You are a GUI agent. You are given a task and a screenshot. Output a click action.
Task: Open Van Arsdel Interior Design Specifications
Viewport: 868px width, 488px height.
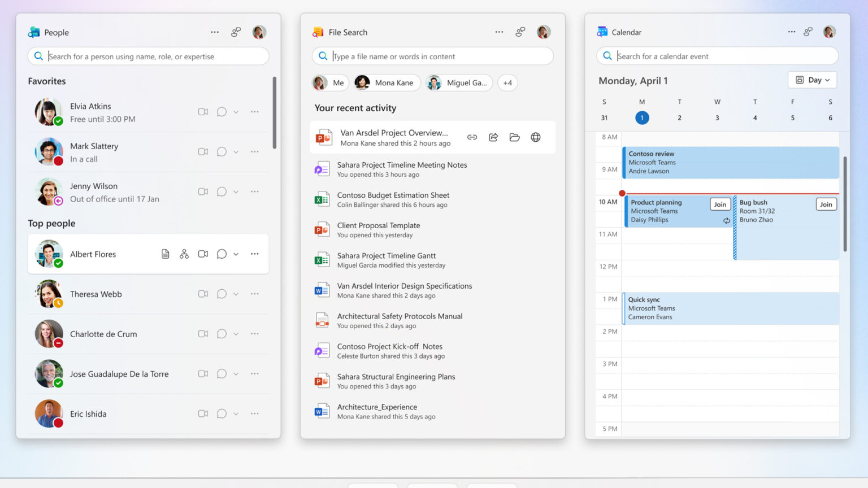pyautogui.click(x=432, y=290)
